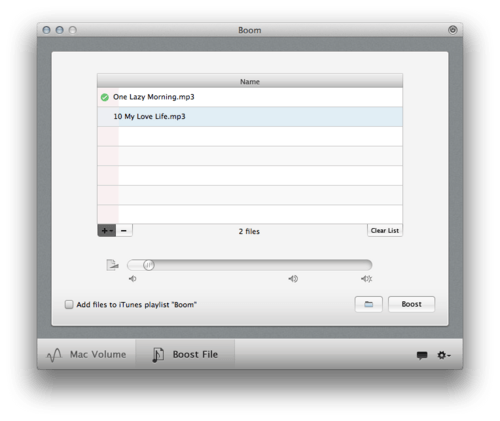Open the add files plus dropdown

[x=107, y=230]
